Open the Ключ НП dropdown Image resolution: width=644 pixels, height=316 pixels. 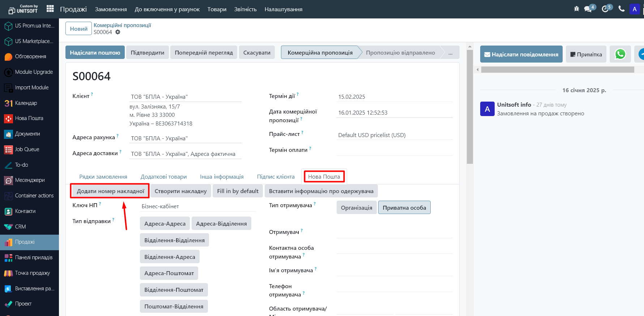(198, 206)
